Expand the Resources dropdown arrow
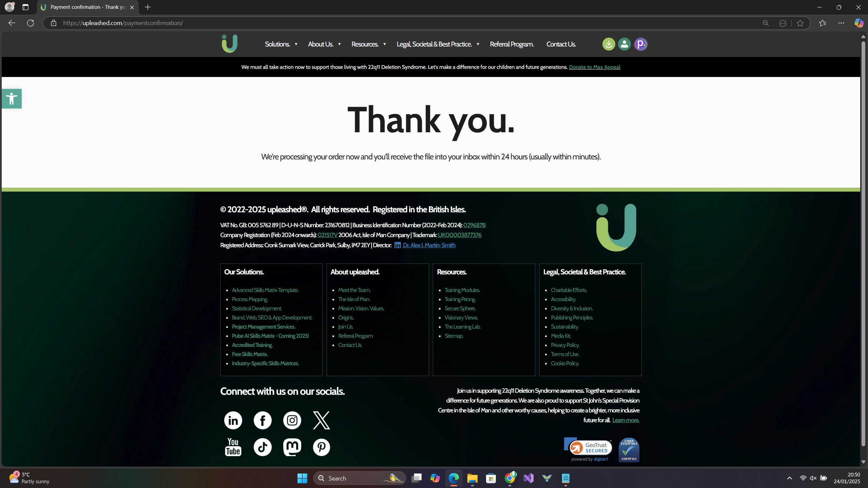Viewport: 868px width, 488px height. coord(384,44)
